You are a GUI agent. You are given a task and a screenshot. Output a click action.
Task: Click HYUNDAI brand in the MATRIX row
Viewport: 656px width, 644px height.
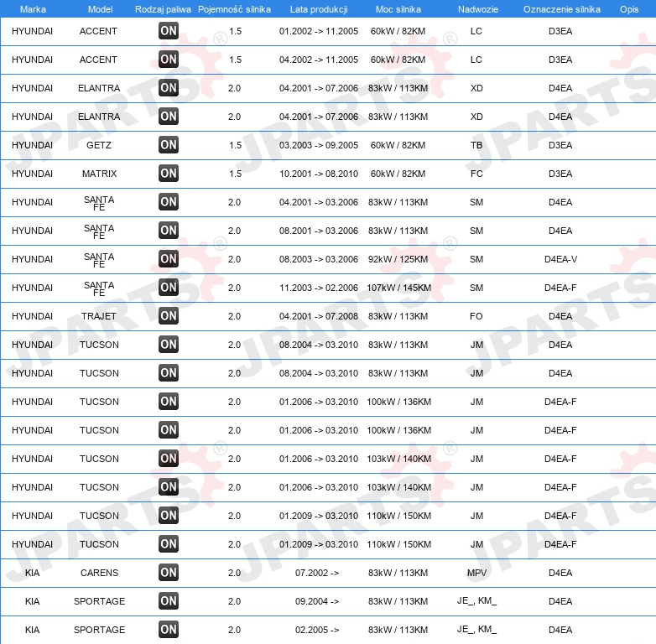[32, 174]
